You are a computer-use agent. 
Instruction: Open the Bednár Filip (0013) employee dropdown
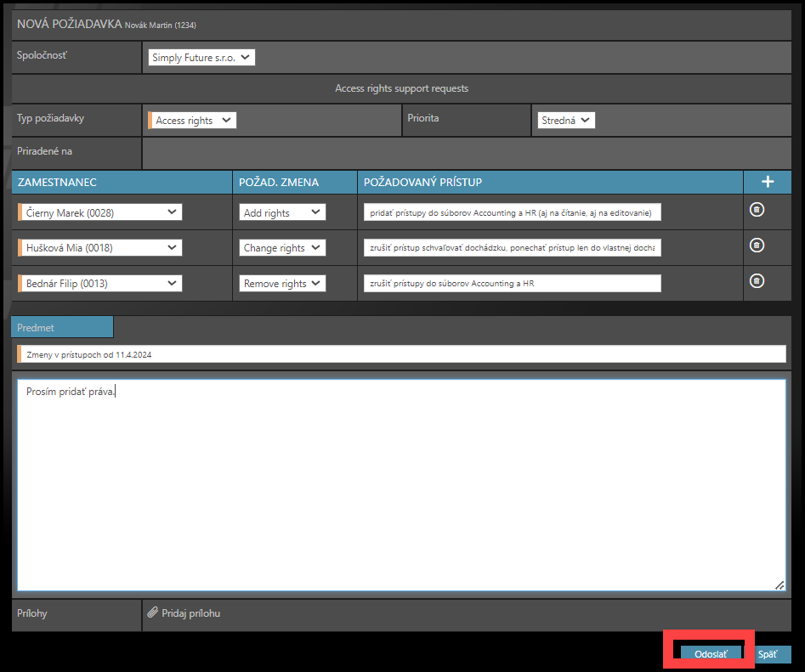click(x=100, y=284)
